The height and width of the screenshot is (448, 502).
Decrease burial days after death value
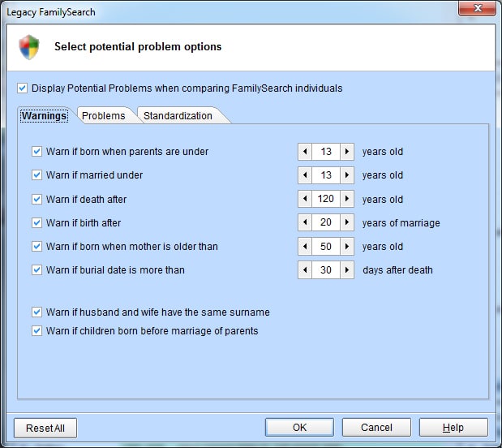pyautogui.click(x=305, y=269)
